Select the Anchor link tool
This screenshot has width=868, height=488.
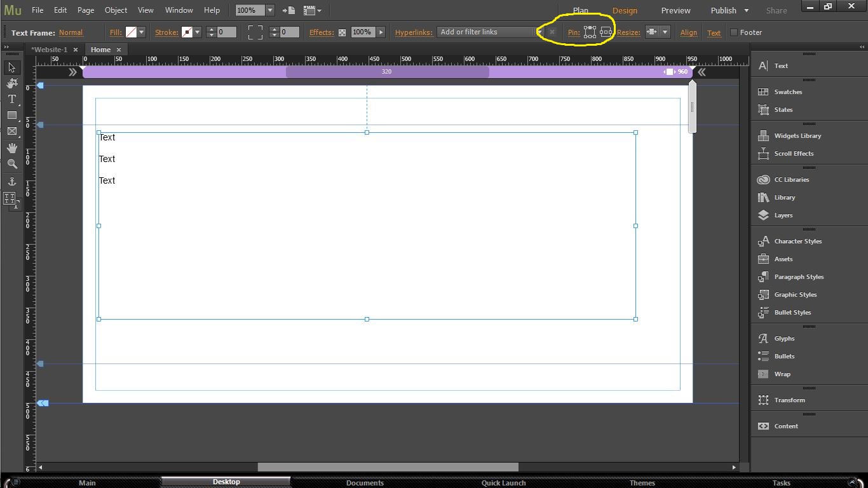[x=11, y=182]
